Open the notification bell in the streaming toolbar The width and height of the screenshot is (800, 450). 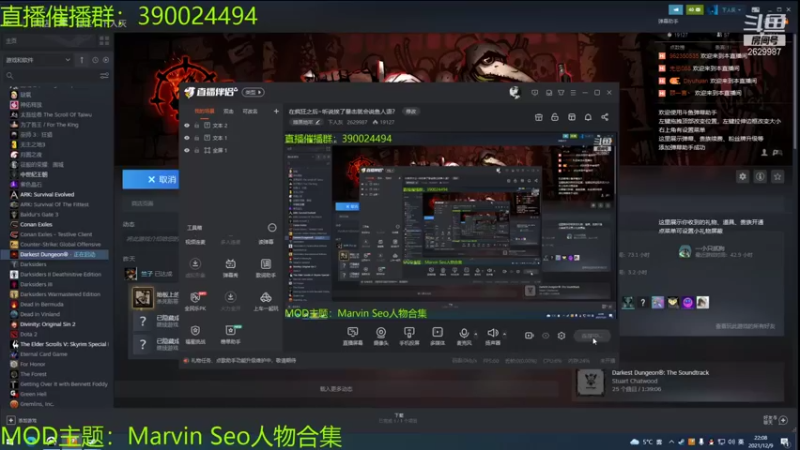(x=588, y=117)
